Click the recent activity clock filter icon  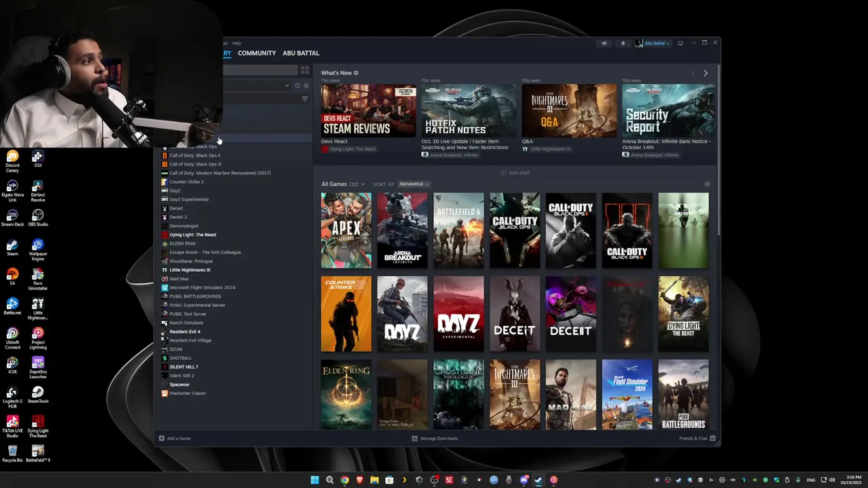[297, 85]
